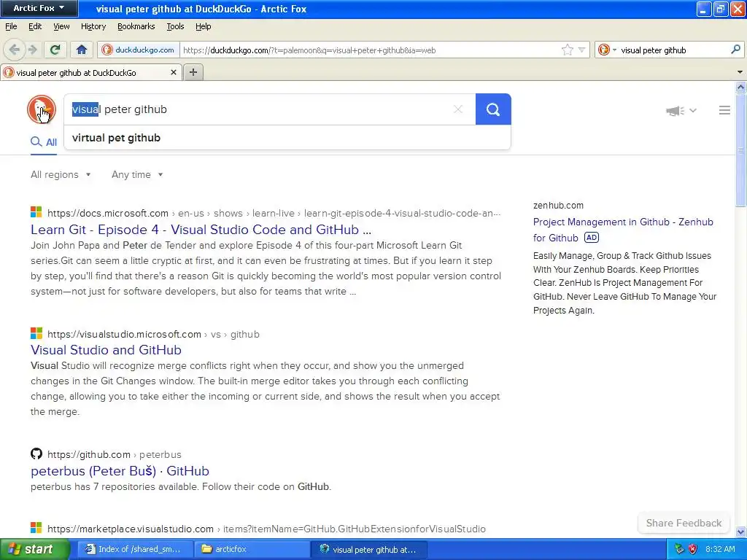Viewport: 747px width, 560px height.
Task: Go back with the Back arrow button
Action: click(15, 50)
